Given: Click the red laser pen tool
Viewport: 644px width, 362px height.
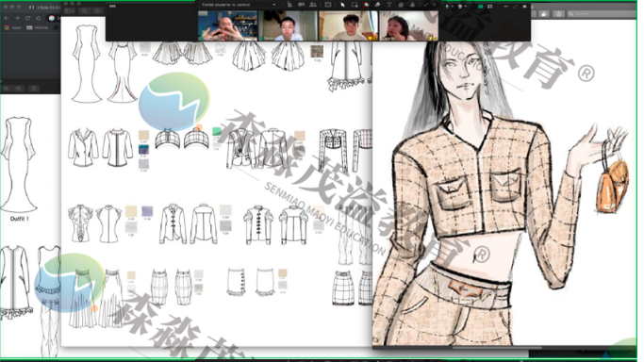Looking at the screenshot, I should pos(366,5).
